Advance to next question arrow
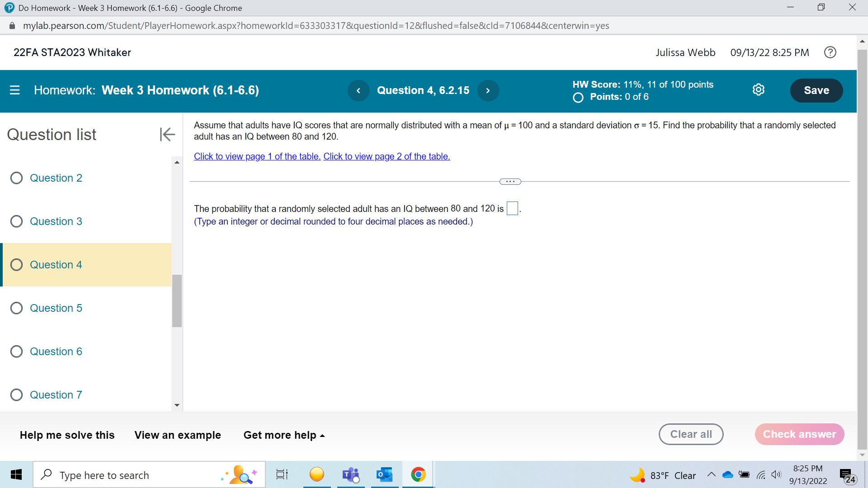868x488 pixels. [x=488, y=90]
